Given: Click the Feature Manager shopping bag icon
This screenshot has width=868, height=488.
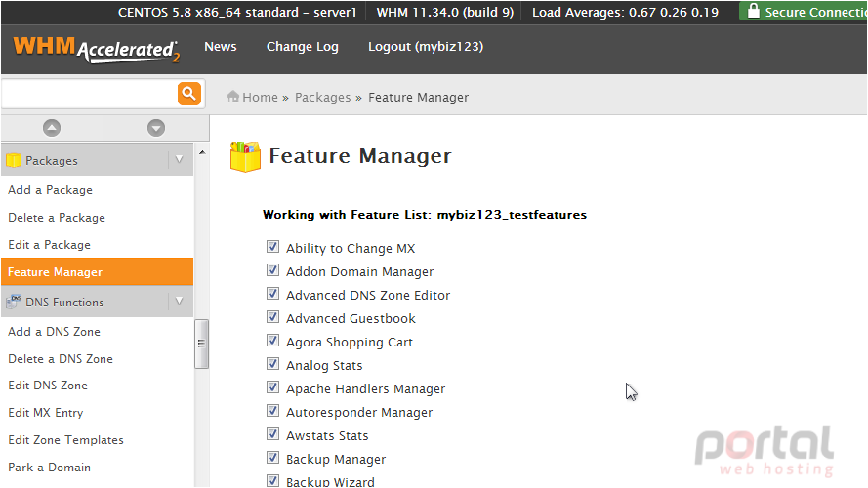Looking at the screenshot, I should tap(245, 156).
